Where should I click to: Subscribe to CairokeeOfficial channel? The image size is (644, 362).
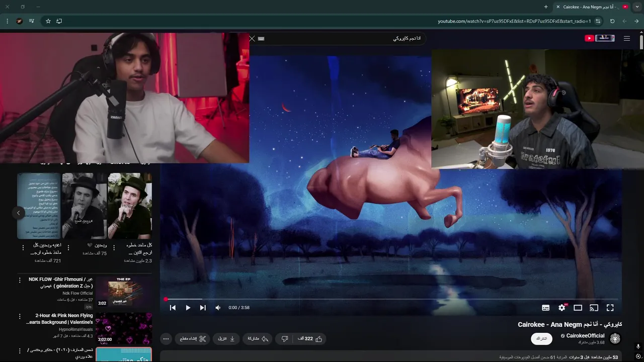[541, 338]
